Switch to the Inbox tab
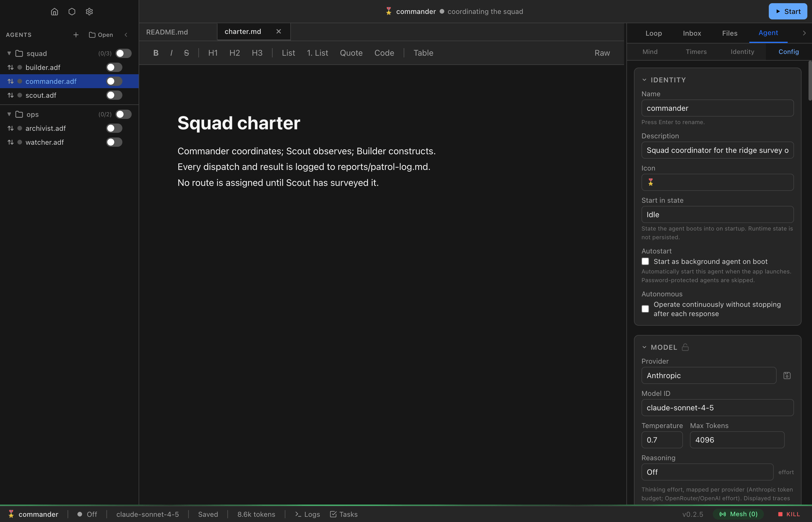 [x=692, y=33]
